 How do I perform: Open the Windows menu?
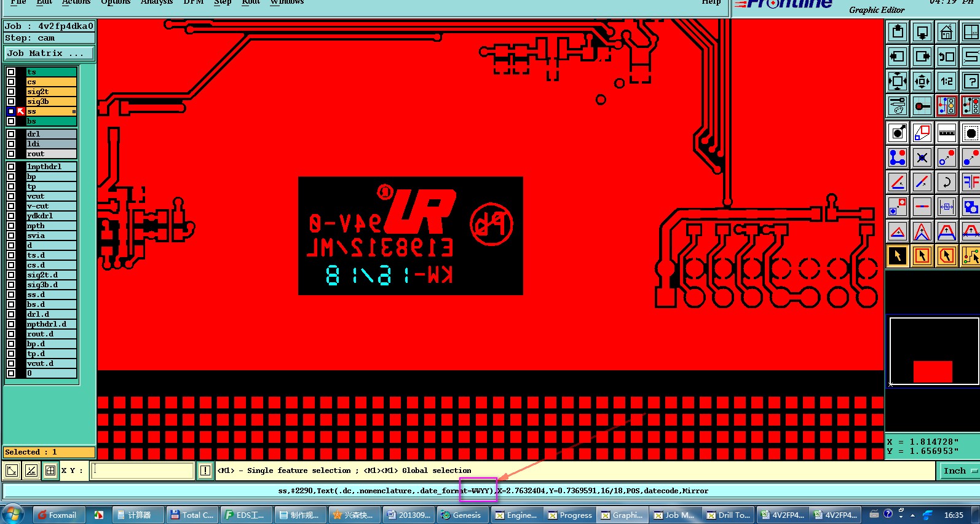pyautogui.click(x=287, y=2)
